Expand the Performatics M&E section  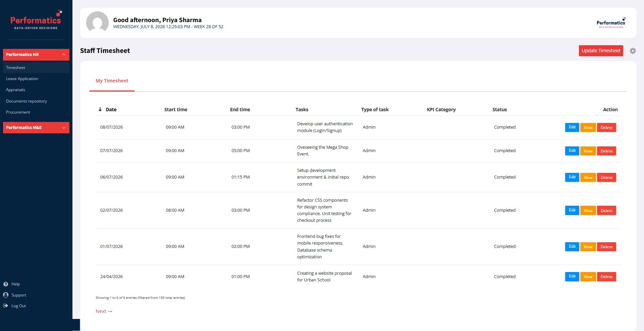(36, 128)
